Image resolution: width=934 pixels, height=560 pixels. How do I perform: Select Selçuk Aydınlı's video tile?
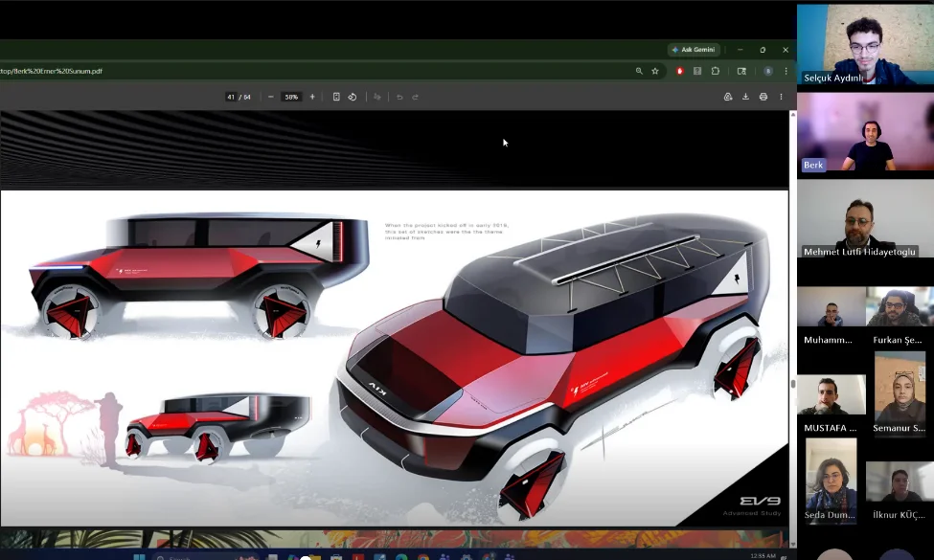pos(865,45)
